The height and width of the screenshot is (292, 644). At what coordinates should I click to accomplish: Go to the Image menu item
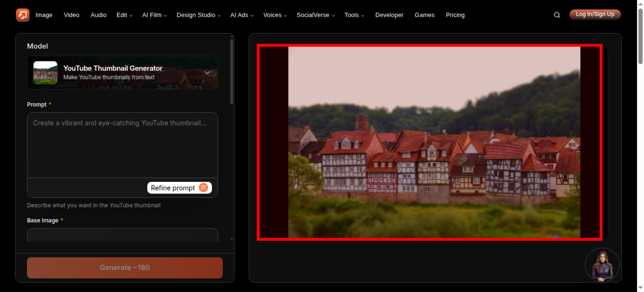(x=44, y=15)
